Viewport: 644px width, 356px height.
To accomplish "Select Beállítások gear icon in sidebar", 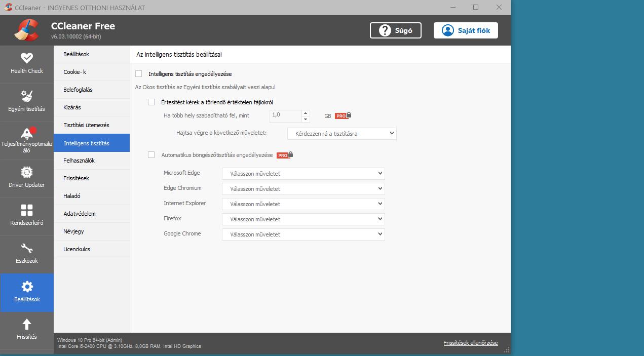I will [x=27, y=287].
